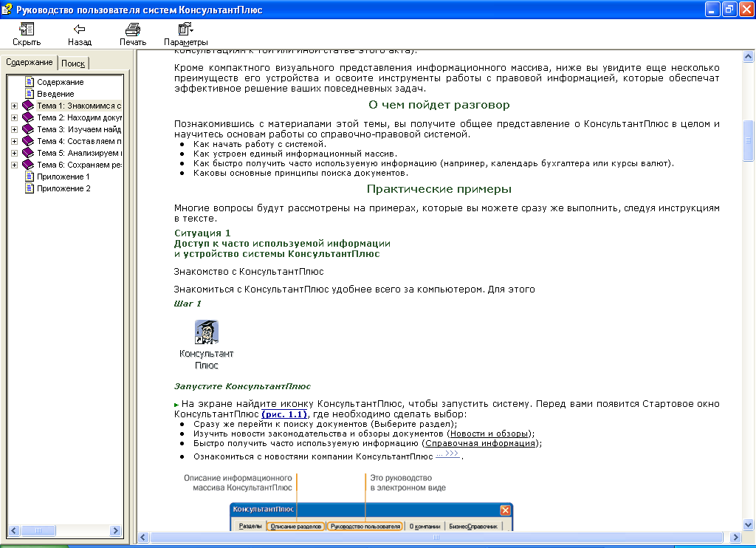The width and height of the screenshot is (756, 548).
Task: Click the page icon next to Содержание
Action: [30, 81]
